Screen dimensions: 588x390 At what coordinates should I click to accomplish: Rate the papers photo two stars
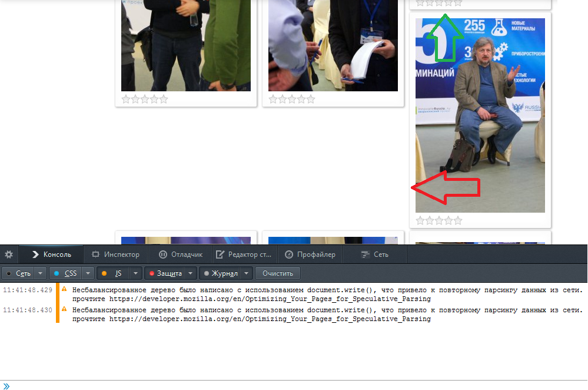(283, 100)
